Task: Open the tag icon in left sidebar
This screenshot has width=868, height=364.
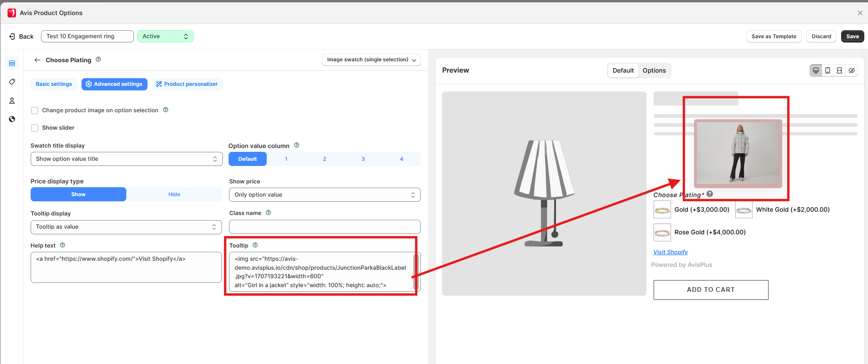Action: (x=12, y=82)
